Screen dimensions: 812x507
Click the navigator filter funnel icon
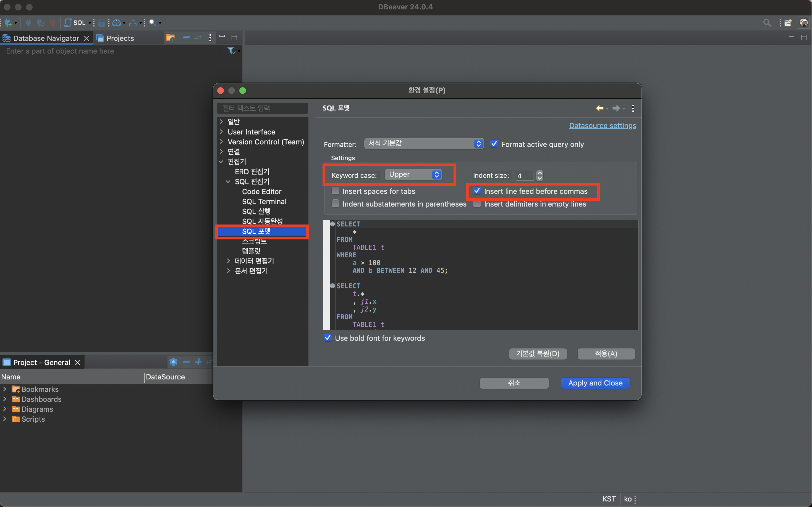231,51
